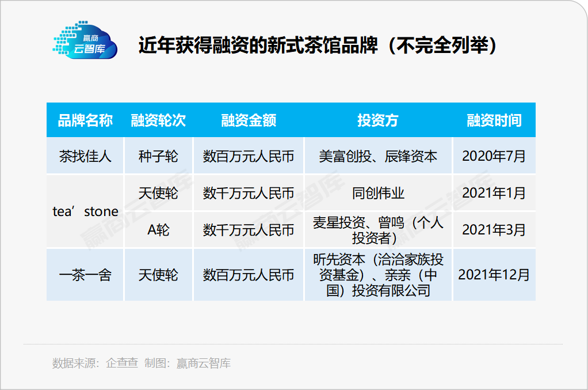
Task: Click the brand cell 茶找佳人
Action: point(85,156)
